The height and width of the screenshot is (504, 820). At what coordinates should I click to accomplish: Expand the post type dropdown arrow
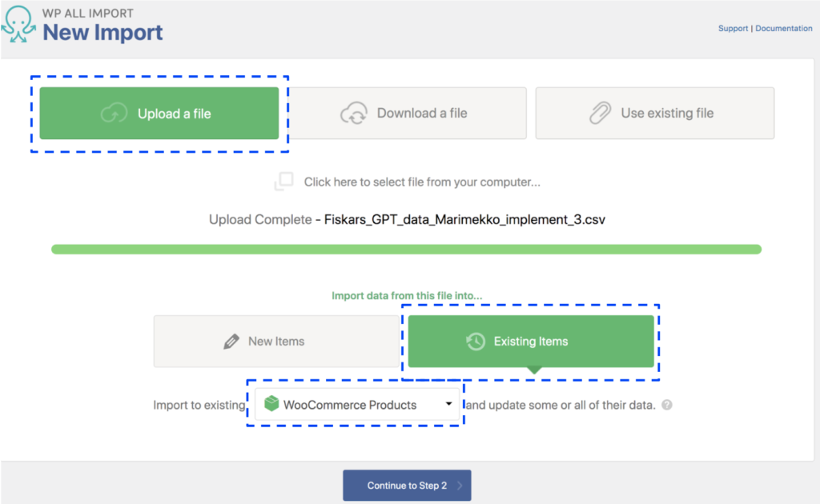click(x=448, y=404)
